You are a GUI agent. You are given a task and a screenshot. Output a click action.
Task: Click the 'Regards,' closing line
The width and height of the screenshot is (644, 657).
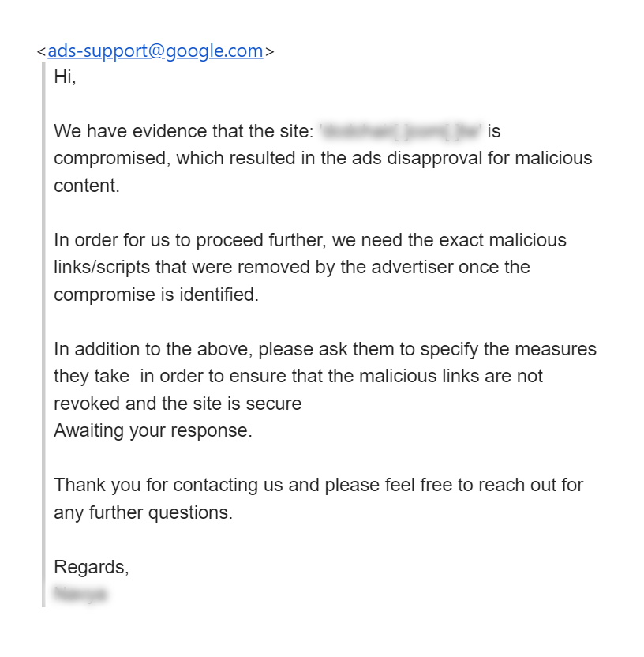click(92, 567)
